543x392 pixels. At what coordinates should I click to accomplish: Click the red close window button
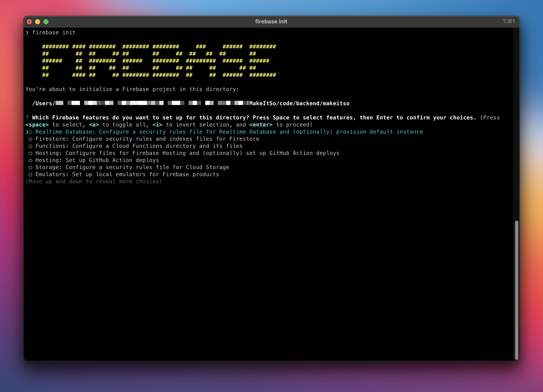pos(29,21)
